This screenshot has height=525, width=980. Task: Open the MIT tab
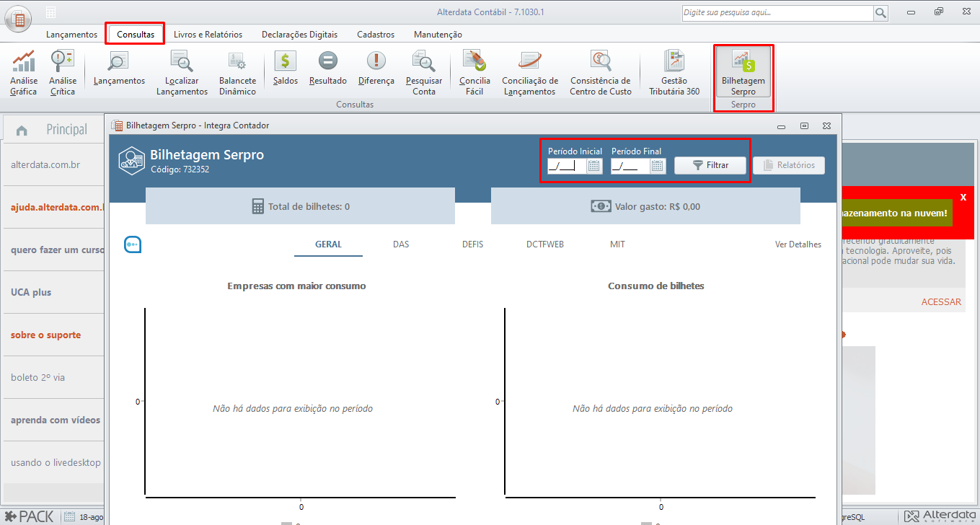tap(617, 244)
